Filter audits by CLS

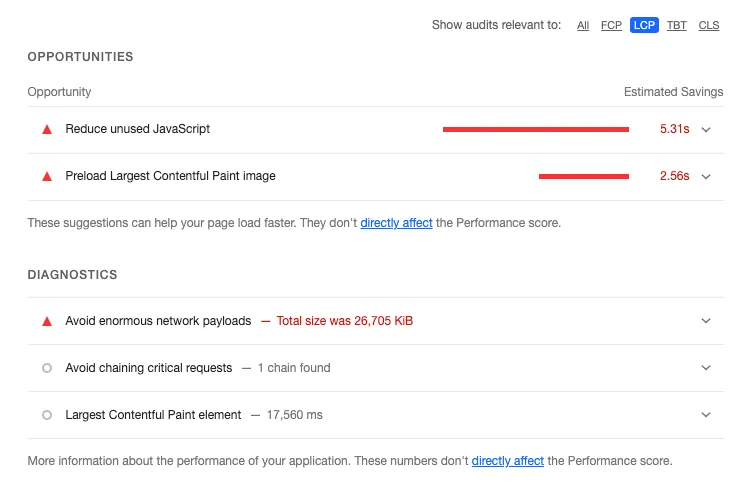click(708, 25)
